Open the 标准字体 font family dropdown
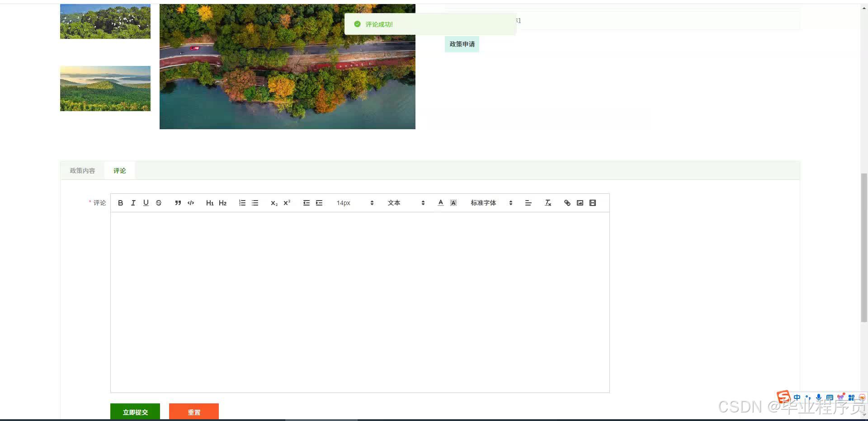The image size is (868, 421). (491, 203)
